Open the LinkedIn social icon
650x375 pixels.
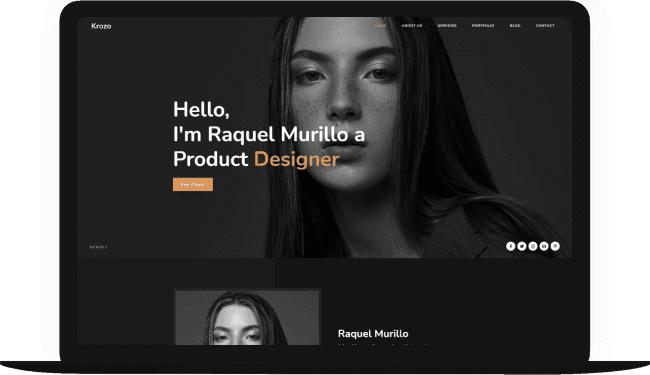point(544,246)
